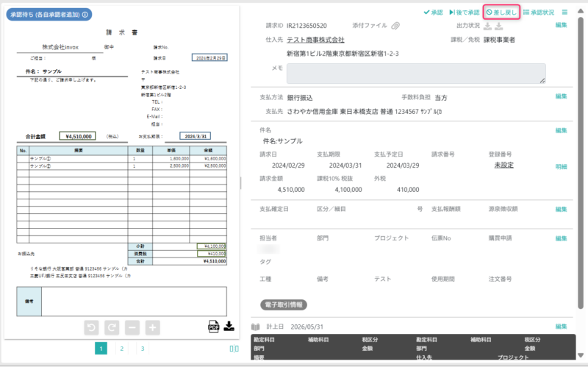This screenshot has width=588, height=367.
Task: Click 編集 next to 請求ID row
Action: point(561,25)
